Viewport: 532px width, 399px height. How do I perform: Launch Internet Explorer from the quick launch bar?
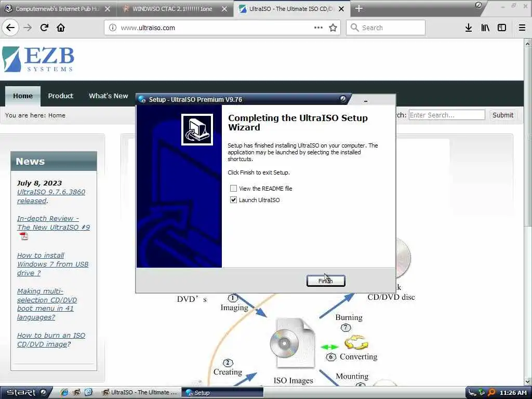(64, 392)
